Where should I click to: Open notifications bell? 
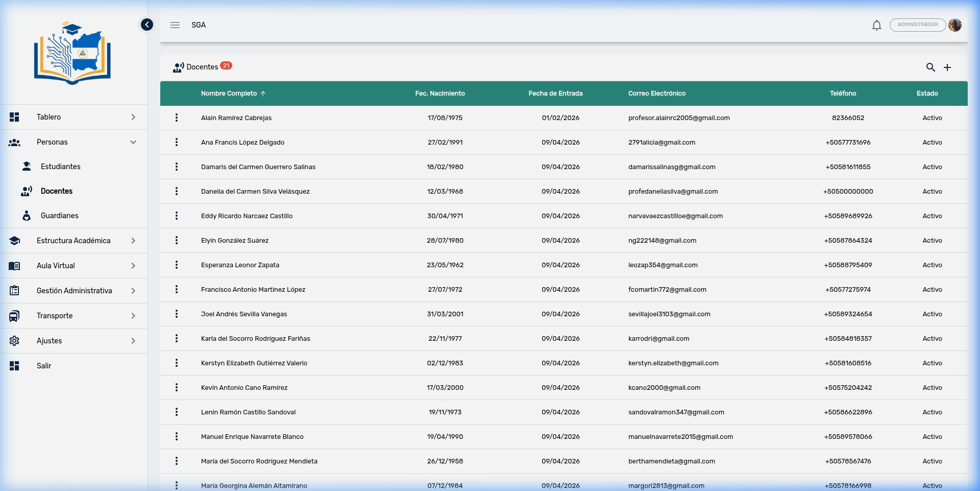pos(876,25)
